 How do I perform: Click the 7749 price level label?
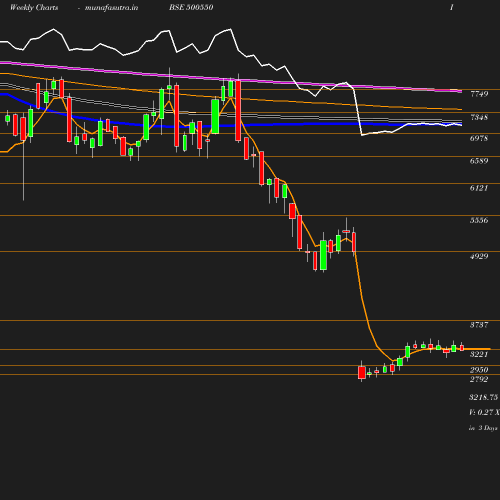pyautogui.click(x=479, y=94)
